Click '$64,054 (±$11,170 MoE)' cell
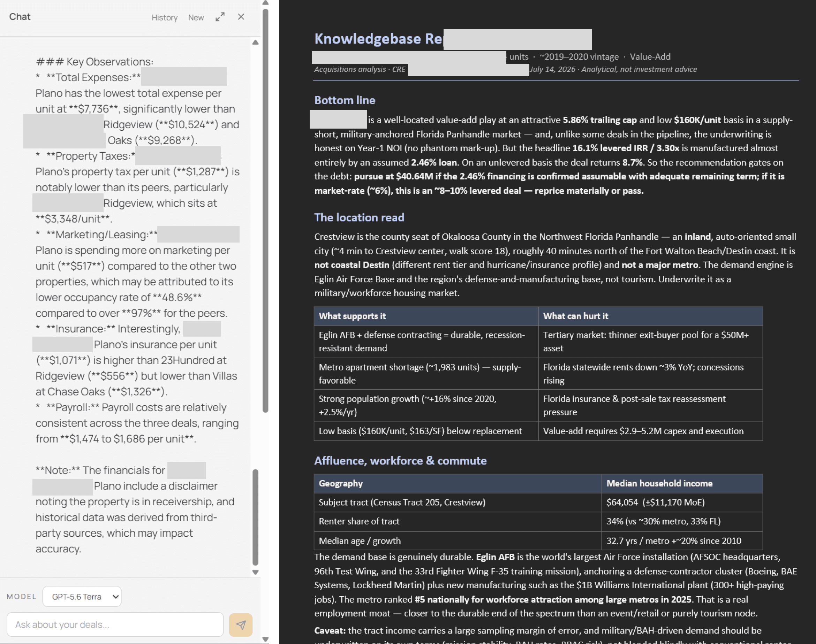816x644 pixels. point(682,502)
